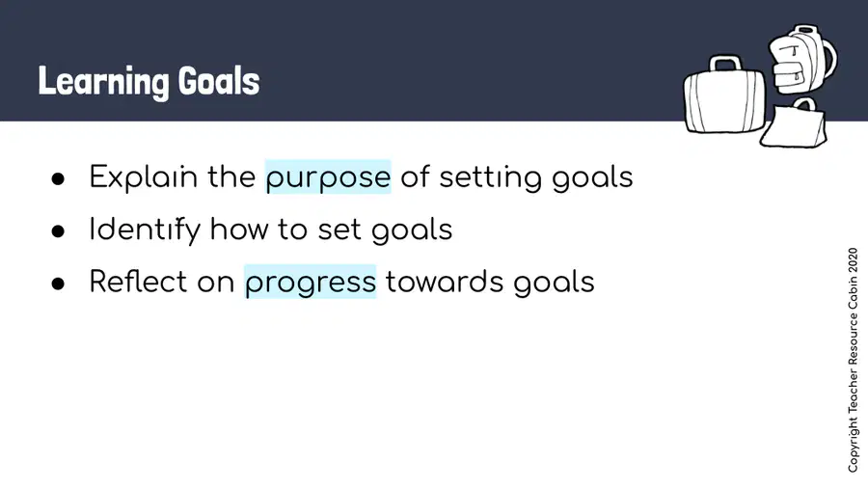Click the tote bag illustration
The height and width of the screenshot is (488, 868).
pyautogui.click(x=795, y=123)
